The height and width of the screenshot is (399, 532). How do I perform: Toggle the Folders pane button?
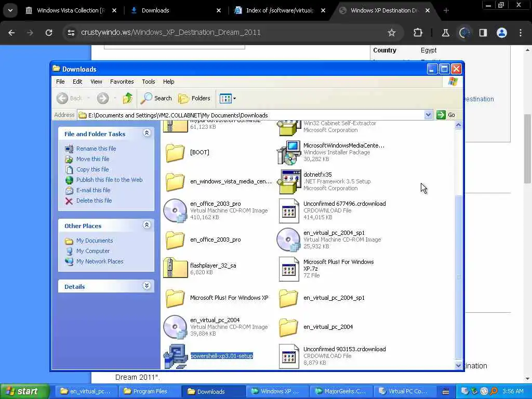pyautogui.click(x=194, y=98)
